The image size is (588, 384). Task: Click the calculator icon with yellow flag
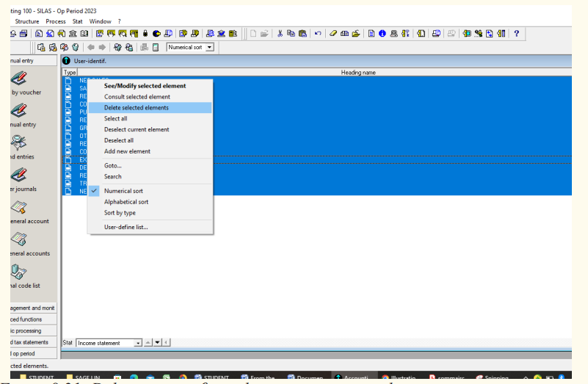134,33
